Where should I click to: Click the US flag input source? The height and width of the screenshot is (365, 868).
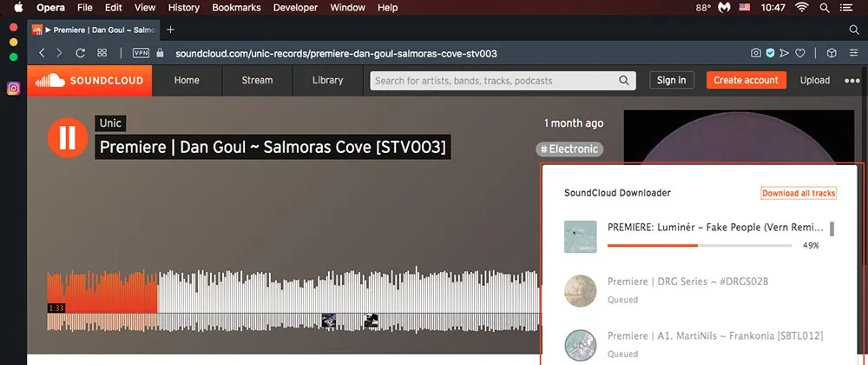745,8
